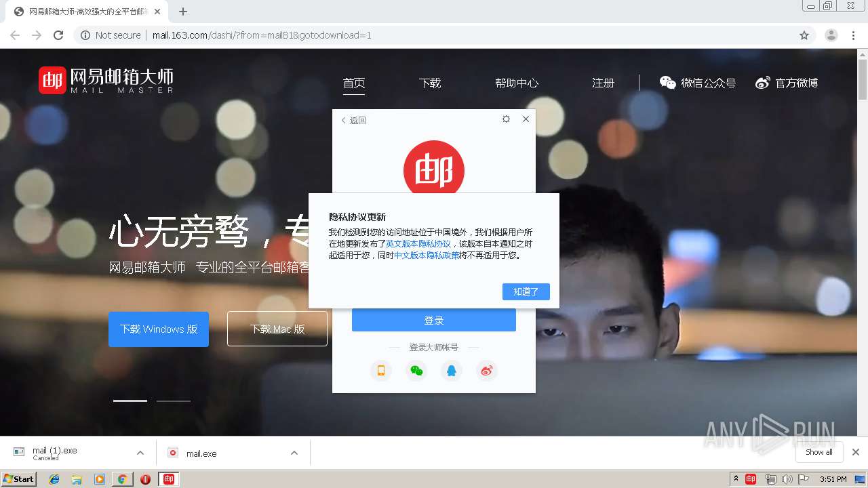Click the blue 登录 button
Image resolution: width=868 pixels, height=488 pixels.
(x=434, y=320)
